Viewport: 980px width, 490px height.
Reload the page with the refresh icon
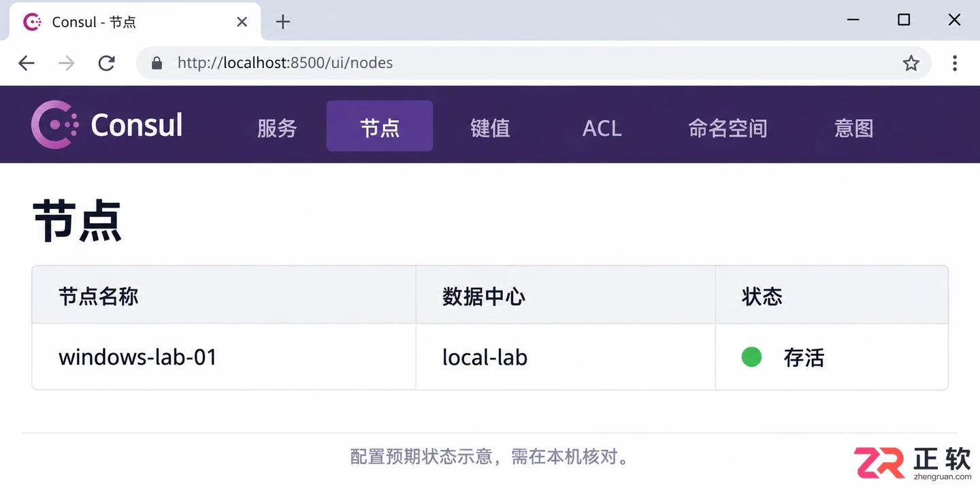click(x=106, y=63)
